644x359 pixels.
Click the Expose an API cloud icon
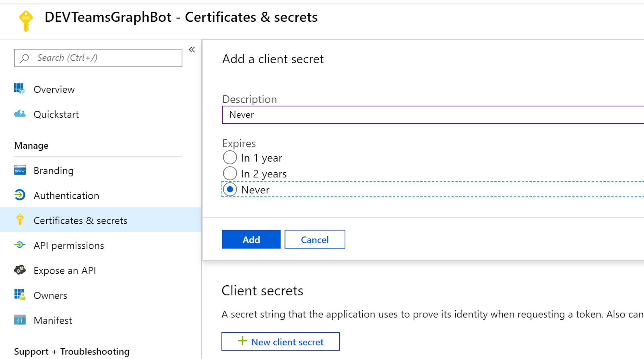(x=20, y=270)
